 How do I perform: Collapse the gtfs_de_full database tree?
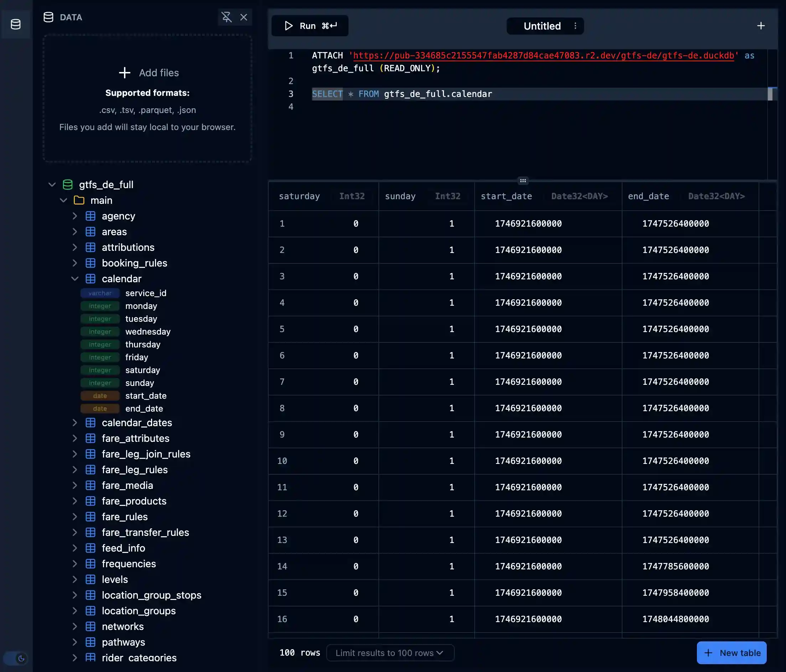point(52,185)
